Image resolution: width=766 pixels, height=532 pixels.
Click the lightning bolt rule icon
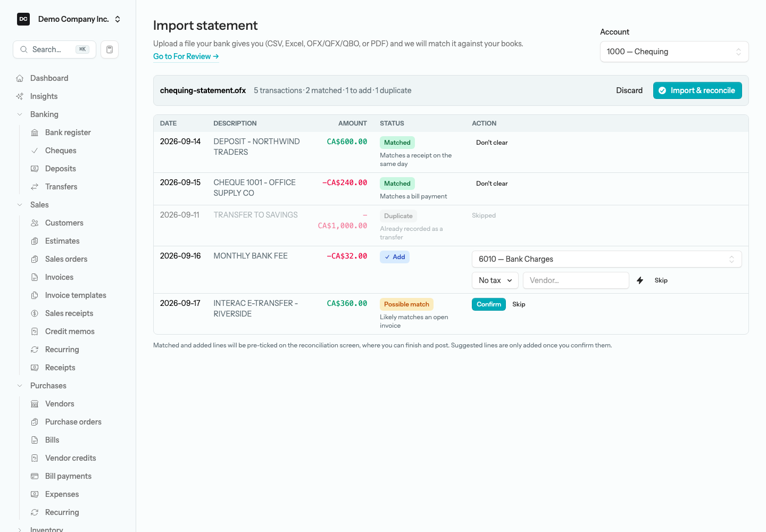tap(640, 280)
